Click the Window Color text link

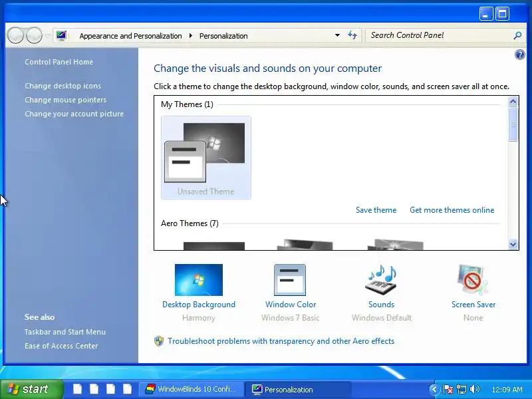291,305
